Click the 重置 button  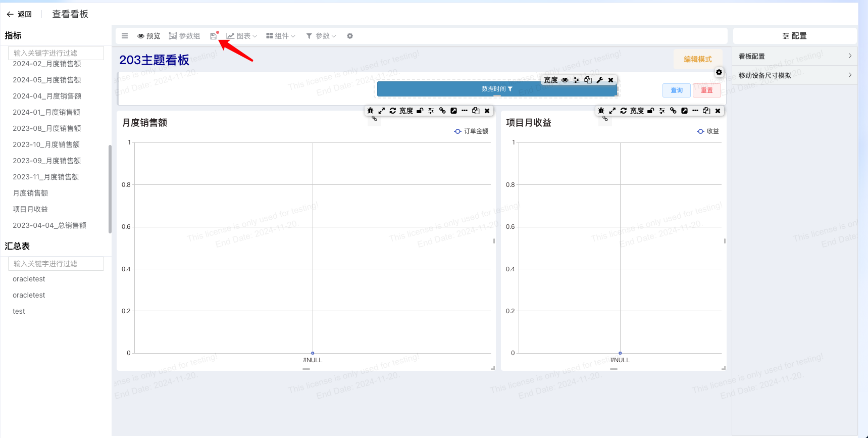coord(706,90)
